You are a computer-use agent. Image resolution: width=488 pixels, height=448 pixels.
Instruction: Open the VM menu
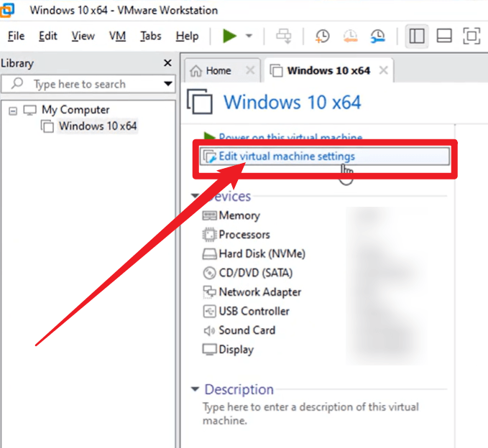(x=117, y=36)
